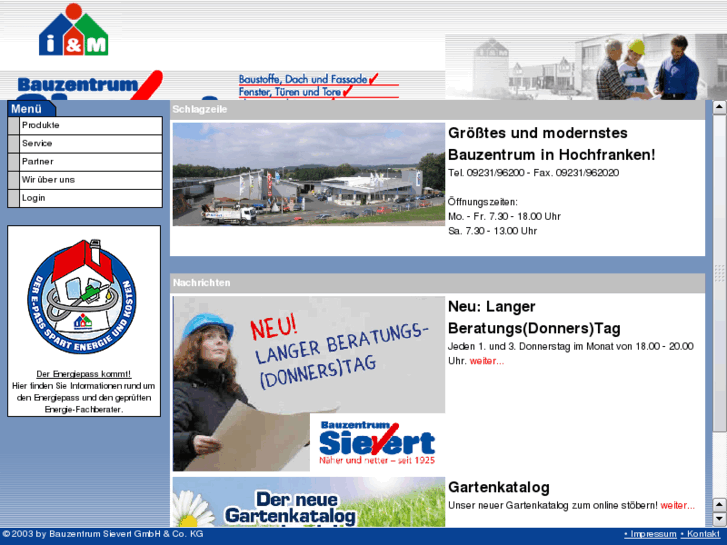
Task: Follow the weiter link for Gartenkatalog
Action: tap(677, 505)
